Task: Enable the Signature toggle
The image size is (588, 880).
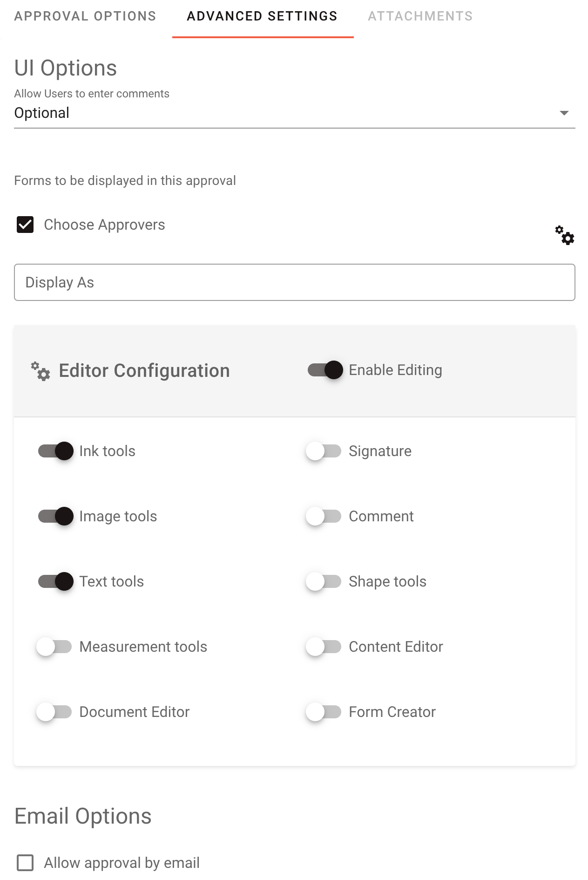Action: (324, 450)
